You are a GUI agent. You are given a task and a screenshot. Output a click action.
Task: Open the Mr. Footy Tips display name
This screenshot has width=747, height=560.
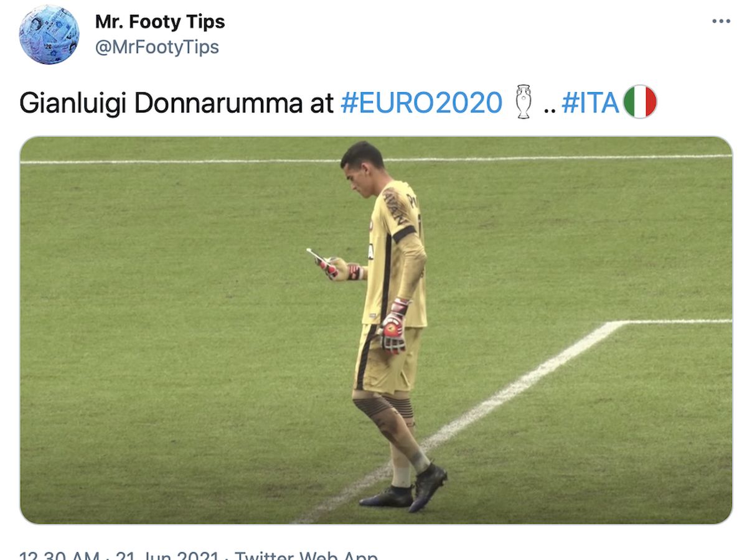[x=159, y=22]
